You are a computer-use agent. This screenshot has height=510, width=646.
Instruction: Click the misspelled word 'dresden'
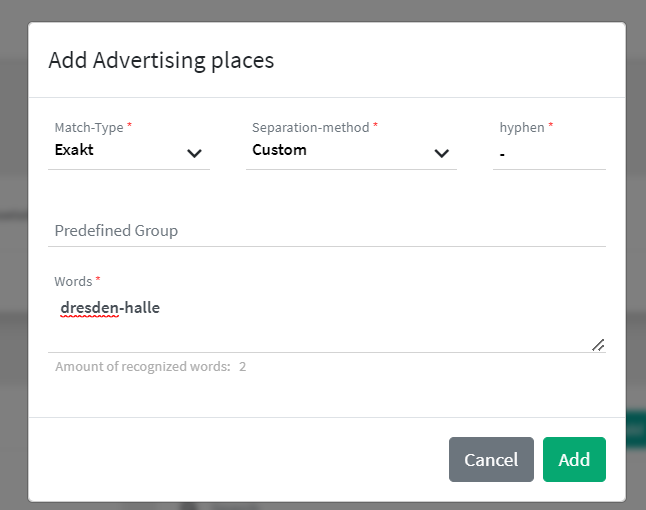pyautogui.click(x=89, y=307)
